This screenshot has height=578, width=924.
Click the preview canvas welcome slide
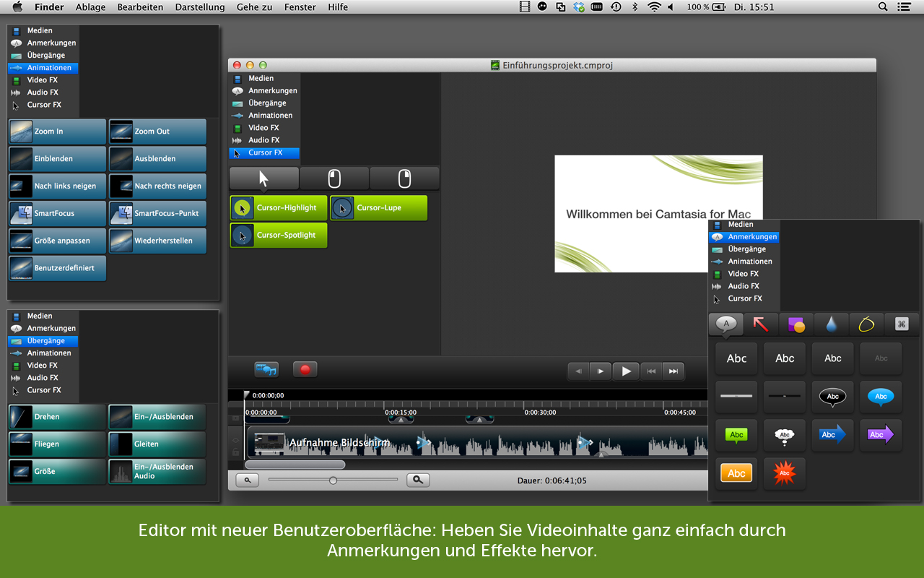(x=658, y=213)
